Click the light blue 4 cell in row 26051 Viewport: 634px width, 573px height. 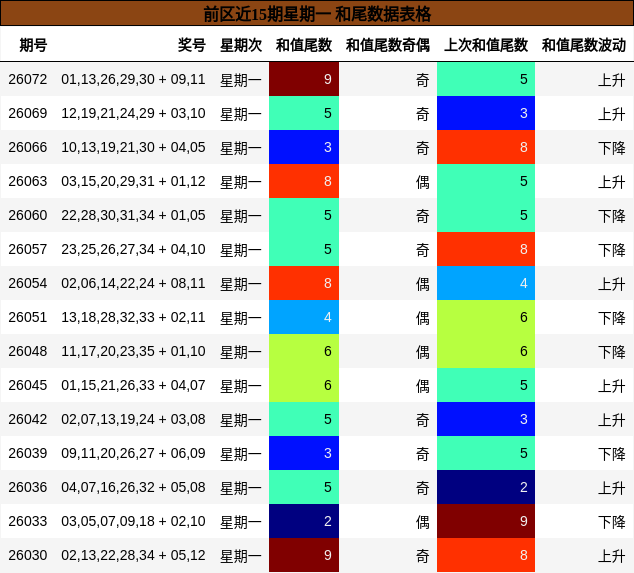[x=304, y=317]
